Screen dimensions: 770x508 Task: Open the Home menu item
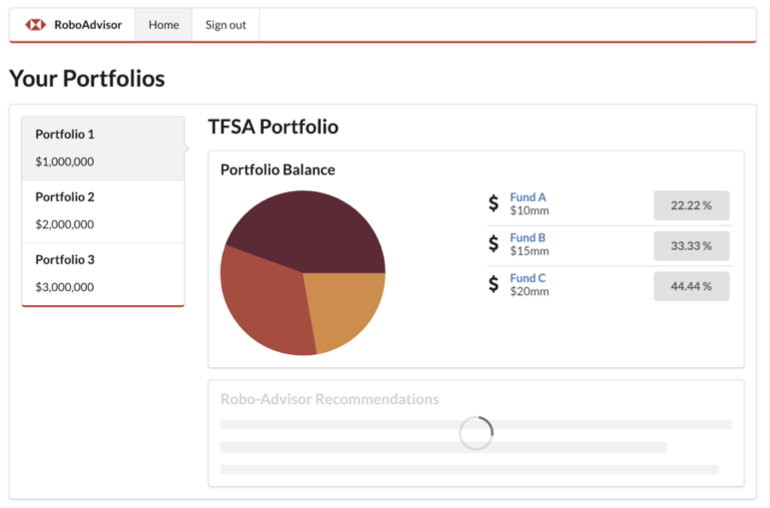[x=163, y=25]
